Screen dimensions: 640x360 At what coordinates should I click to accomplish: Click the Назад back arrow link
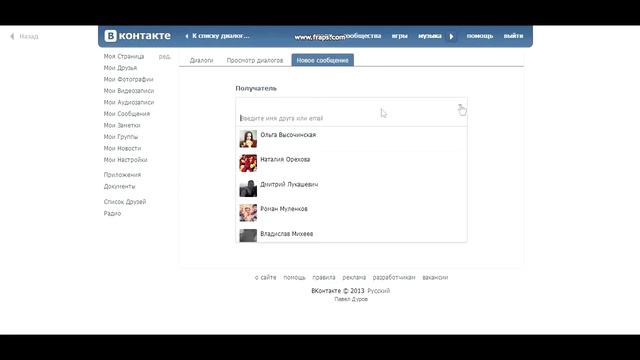coord(24,36)
